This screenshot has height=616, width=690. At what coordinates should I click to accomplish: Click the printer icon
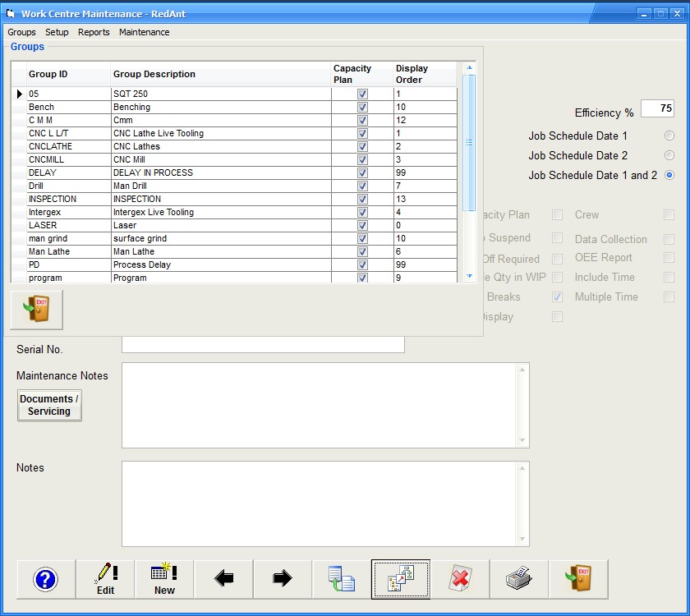click(519, 579)
